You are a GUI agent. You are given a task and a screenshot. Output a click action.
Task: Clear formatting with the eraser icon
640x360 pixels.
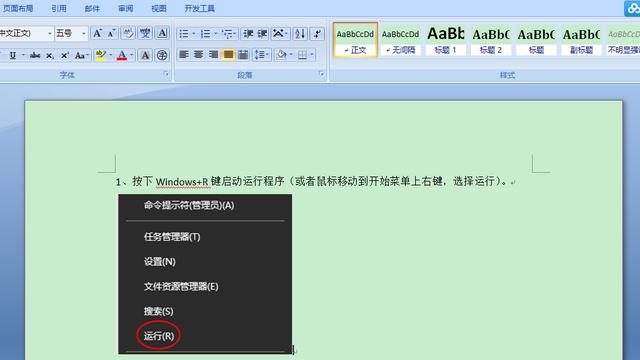click(128, 33)
